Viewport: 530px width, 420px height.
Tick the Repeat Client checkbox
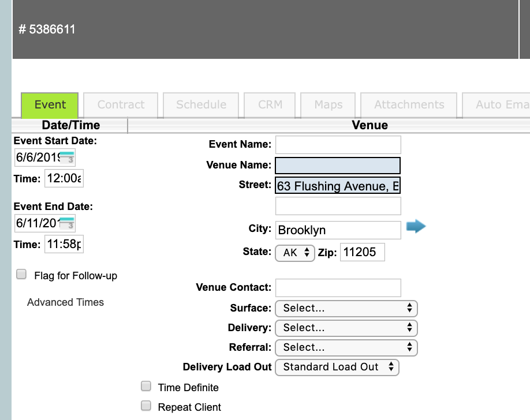click(x=147, y=406)
